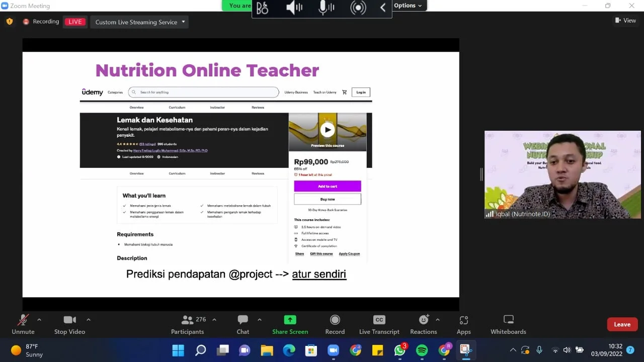Open the View layout menu
644x362 pixels.
click(625, 21)
